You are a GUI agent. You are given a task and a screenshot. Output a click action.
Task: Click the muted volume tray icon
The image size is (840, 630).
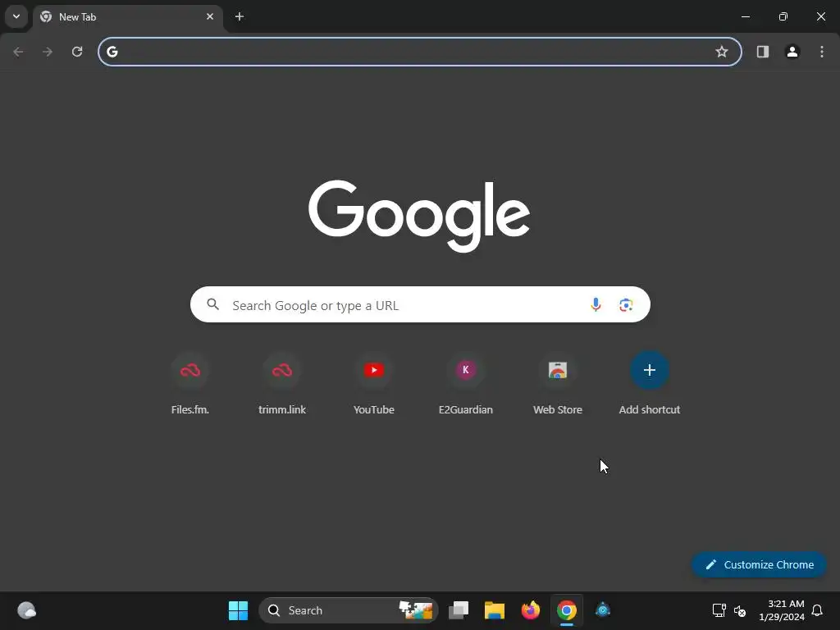click(x=740, y=610)
